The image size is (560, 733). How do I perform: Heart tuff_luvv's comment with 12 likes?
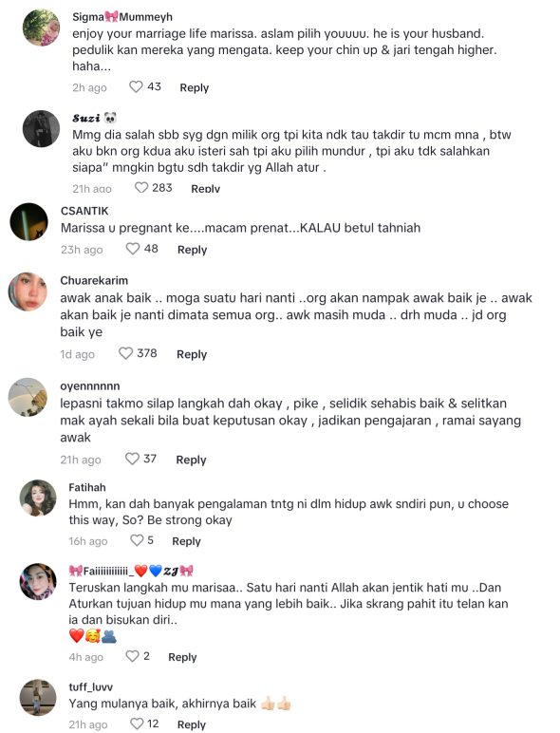pos(137,724)
